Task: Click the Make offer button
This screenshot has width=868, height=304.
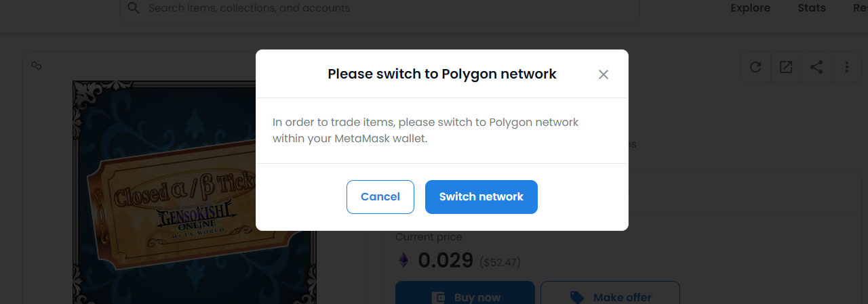Action: [610, 297]
